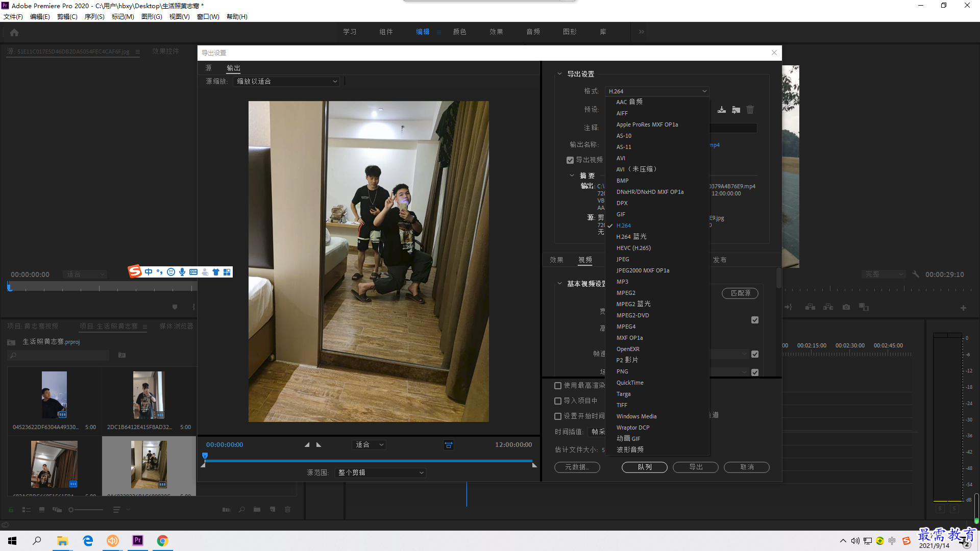
Task: Enable the 设置开始时间 checkbox
Action: (558, 416)
